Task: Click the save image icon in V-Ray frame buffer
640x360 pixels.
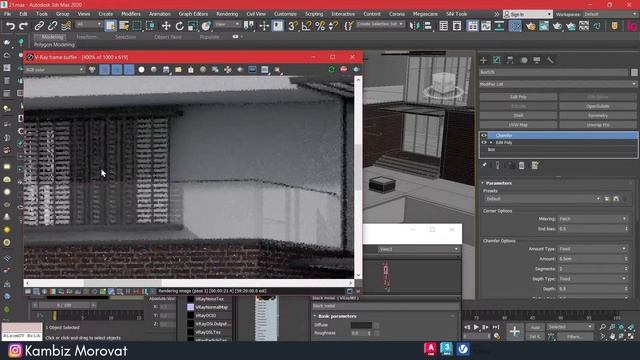Action: point(166,70)
